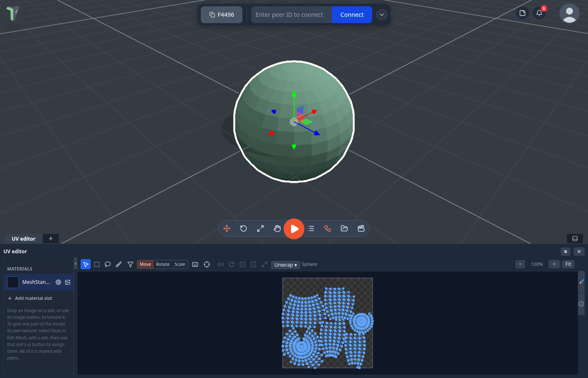Image resolution: width=588 pixels, height=378 pixels.
Task: Choose the box select tool
Action: point(97,264)
